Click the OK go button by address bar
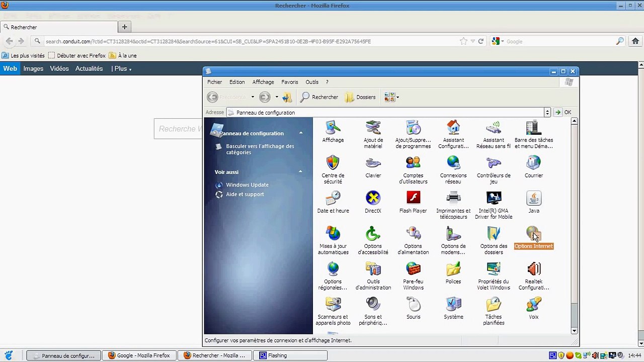This screenshot has height=362, width=644. [563, 112]
